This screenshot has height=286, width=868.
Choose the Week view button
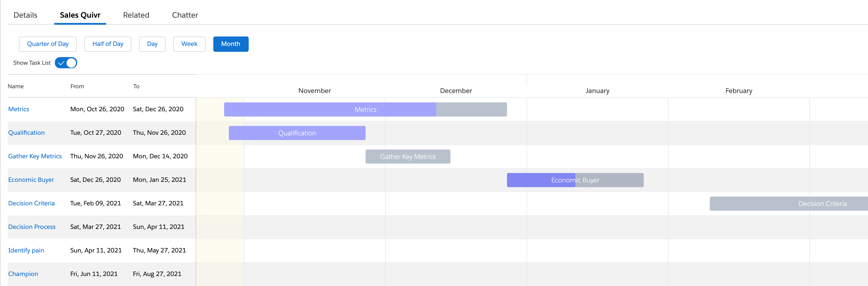pos(189,44)
